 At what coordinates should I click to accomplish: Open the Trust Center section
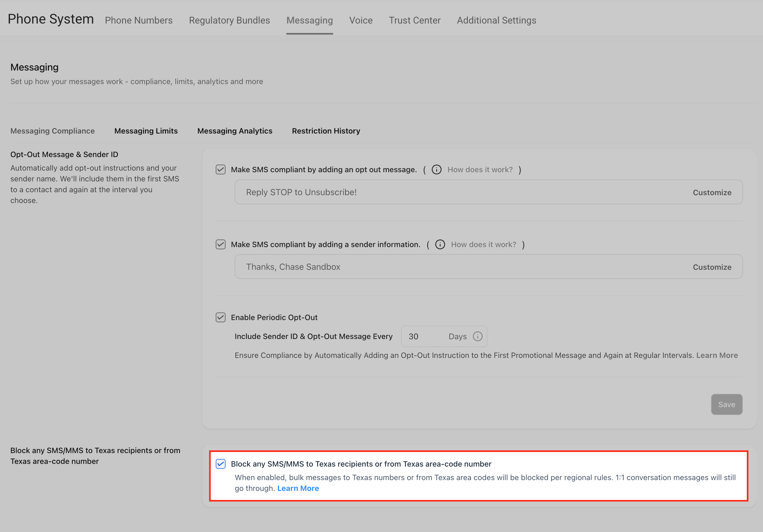[x=414, y=20]
